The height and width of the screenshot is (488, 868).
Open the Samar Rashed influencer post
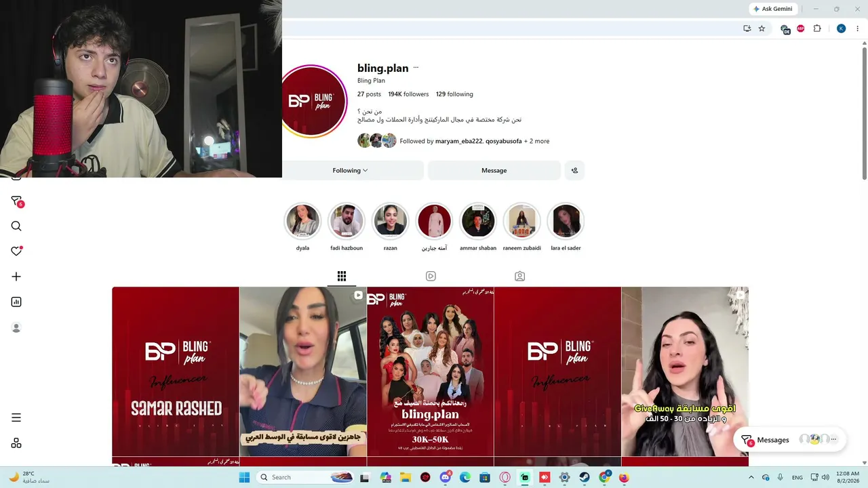(x=176, y=371)
